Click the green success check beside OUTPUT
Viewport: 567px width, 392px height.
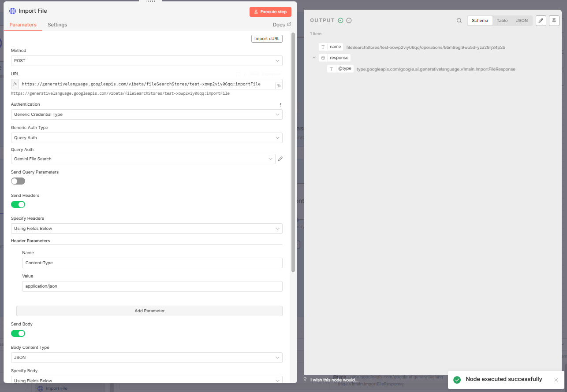point(340,21)
